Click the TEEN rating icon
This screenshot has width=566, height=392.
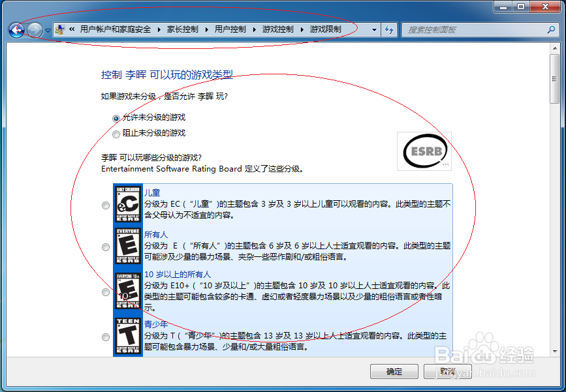(x=127, y=336)
